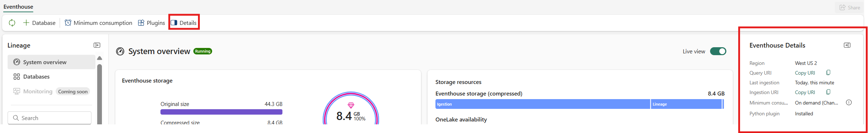Copy the Query URI via clipboard icon
868x133 pixels.
pyautogui.click(x=828, y=72)
